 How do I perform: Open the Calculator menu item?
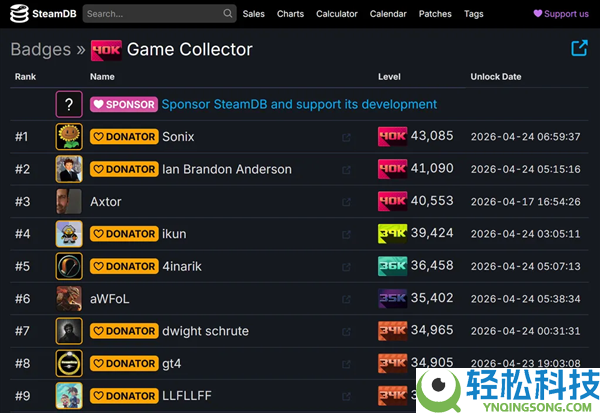click(337, 14)
